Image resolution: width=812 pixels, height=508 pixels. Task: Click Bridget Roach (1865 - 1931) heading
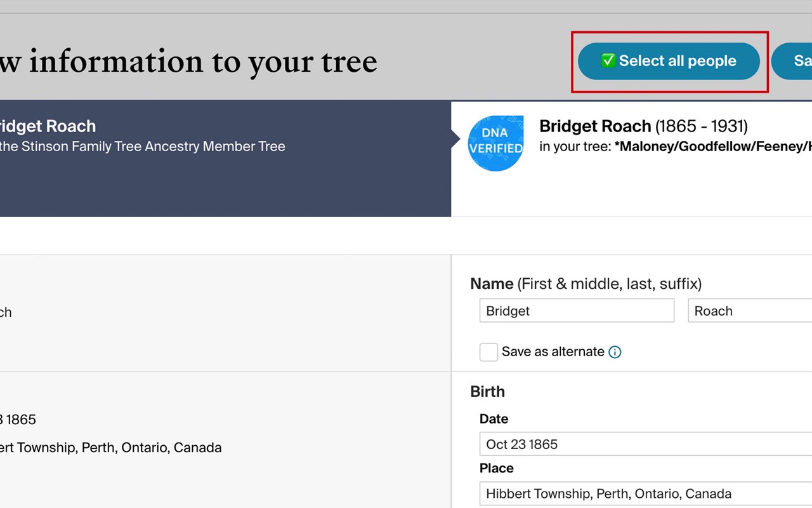[643, 126]
